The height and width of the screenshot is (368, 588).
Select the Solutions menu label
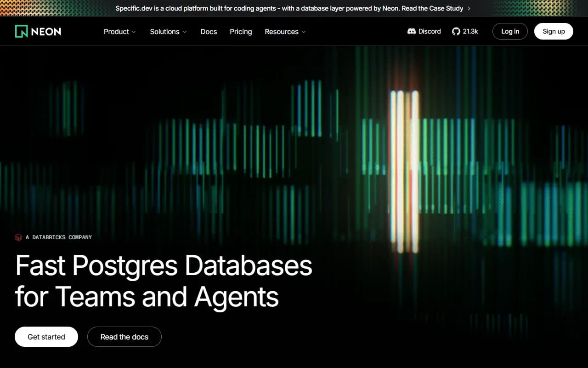164,32
